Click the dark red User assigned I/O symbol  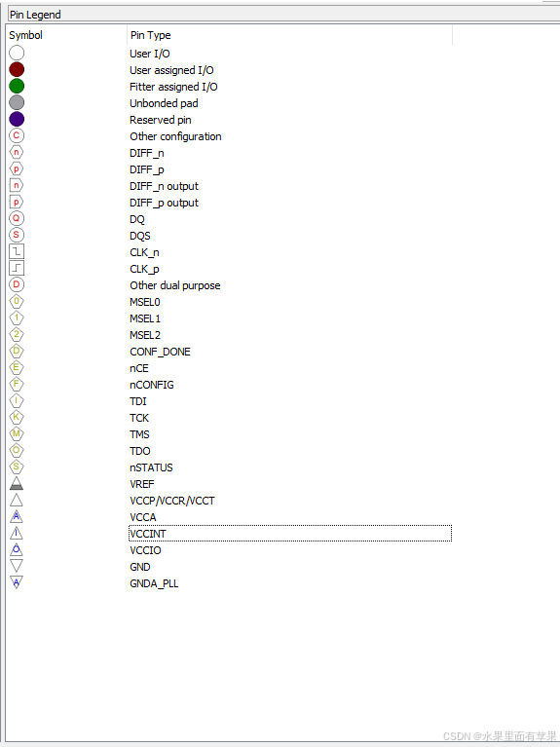17,69
